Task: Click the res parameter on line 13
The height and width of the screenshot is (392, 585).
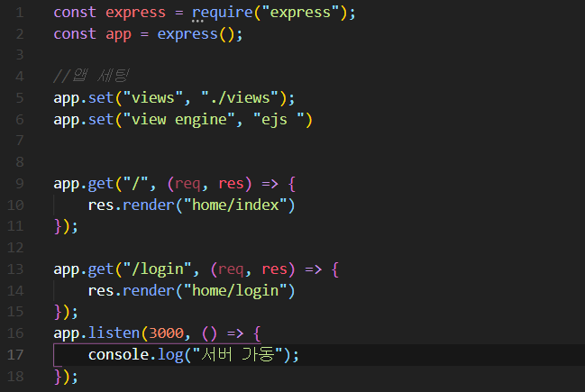Action: (x=274, y=269)
